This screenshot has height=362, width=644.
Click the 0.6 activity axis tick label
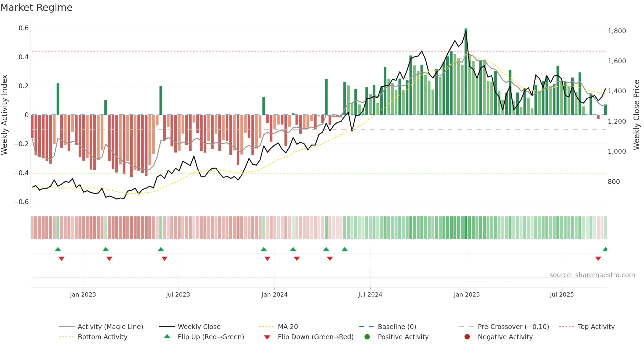pyautogui.click(x=23, y=28)
